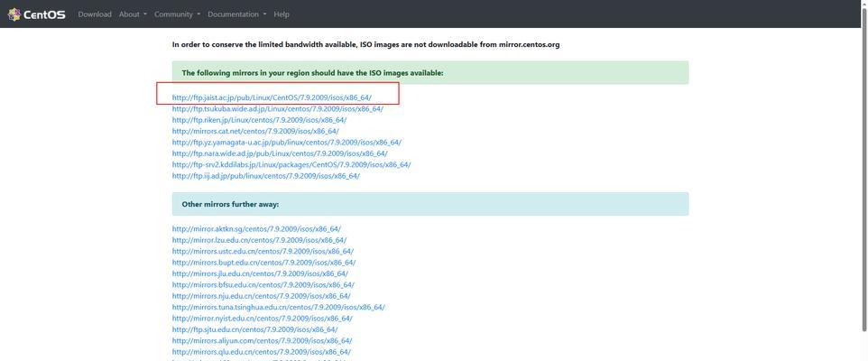Open the mirrors.ustc.edu.cn mirror link
868x361 pixels.
(263, 251)
